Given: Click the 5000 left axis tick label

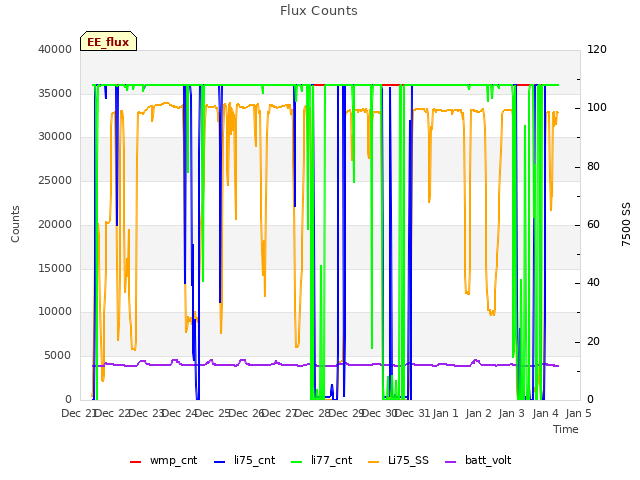Looking at the screenshot, I should [58, 356].
